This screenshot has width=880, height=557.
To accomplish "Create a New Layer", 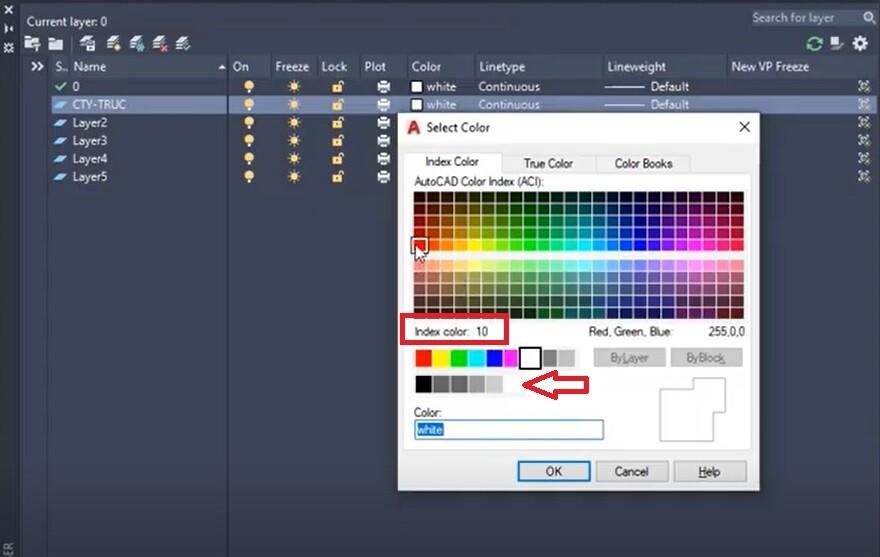I will click(x=113, y=43).
